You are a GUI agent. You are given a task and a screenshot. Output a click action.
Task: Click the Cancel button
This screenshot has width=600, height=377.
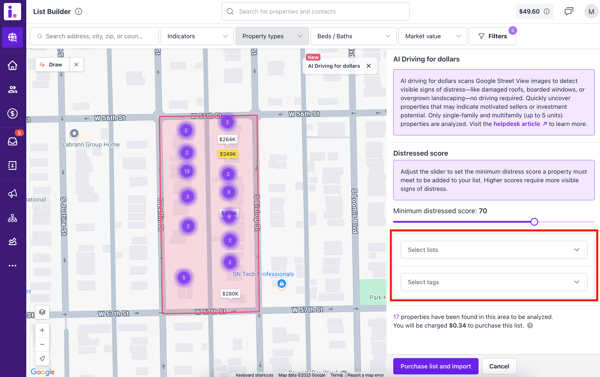click(499, 366)
